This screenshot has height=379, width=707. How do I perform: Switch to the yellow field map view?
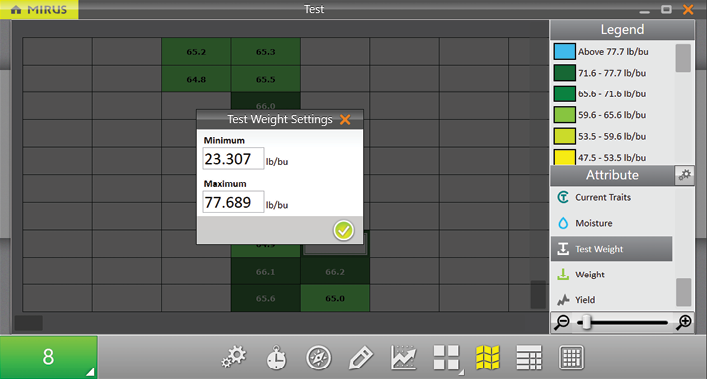[488, 358]
